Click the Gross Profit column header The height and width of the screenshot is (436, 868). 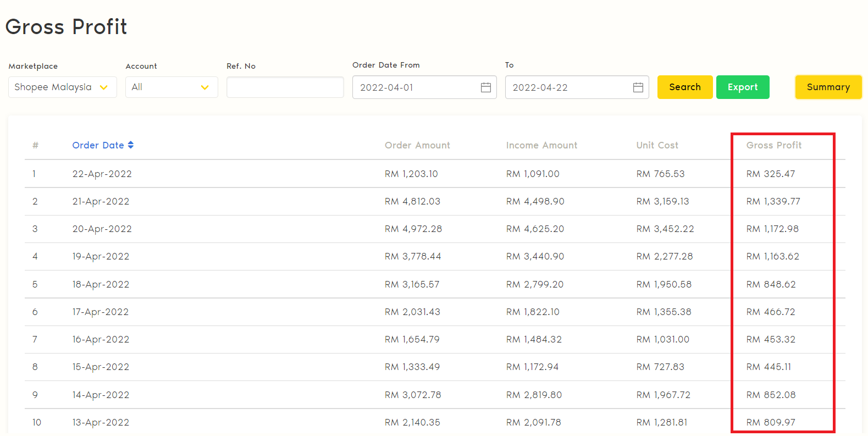click(x=773, y=145)
